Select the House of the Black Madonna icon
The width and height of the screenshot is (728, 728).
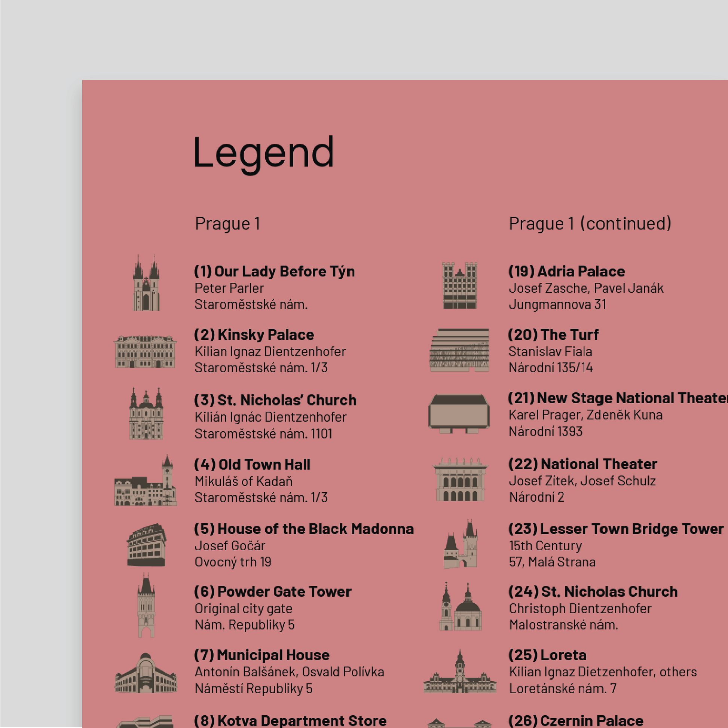coord(146,544)
